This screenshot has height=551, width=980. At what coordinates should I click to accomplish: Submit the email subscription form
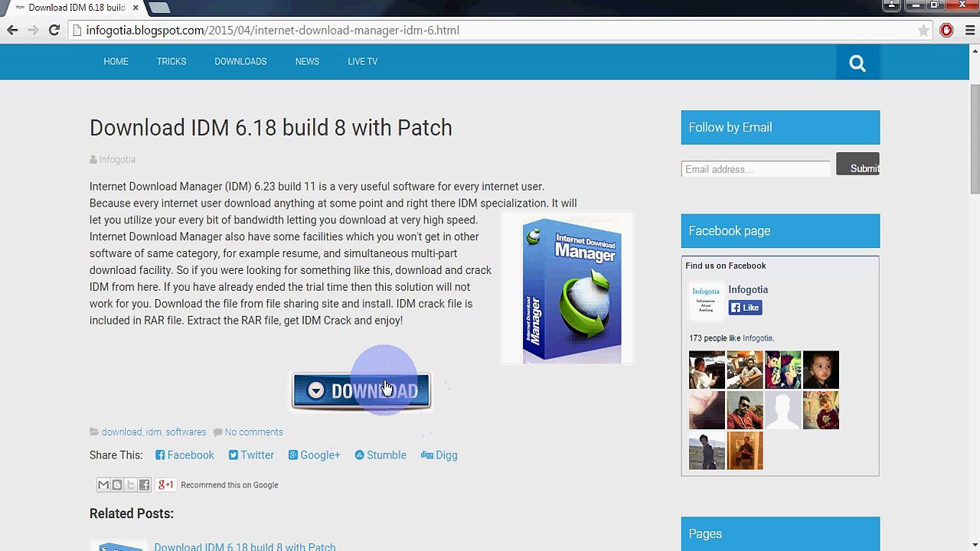[x=857, y=164]
